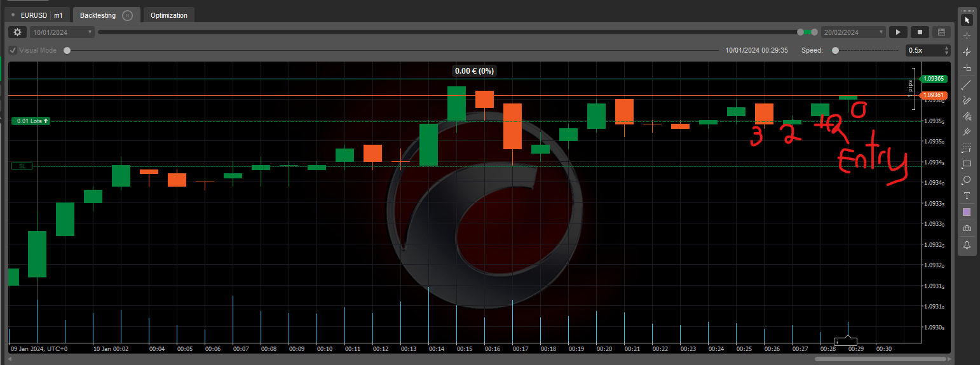Select the text annotation tool
This screenshot has width=980, height=365.
(967, 196)
